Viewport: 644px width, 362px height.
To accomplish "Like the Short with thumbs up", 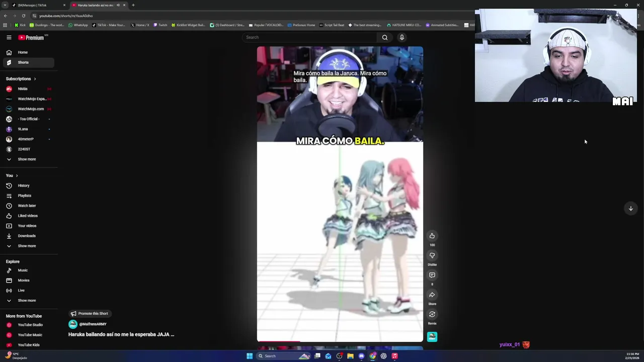I will [432, 236].
